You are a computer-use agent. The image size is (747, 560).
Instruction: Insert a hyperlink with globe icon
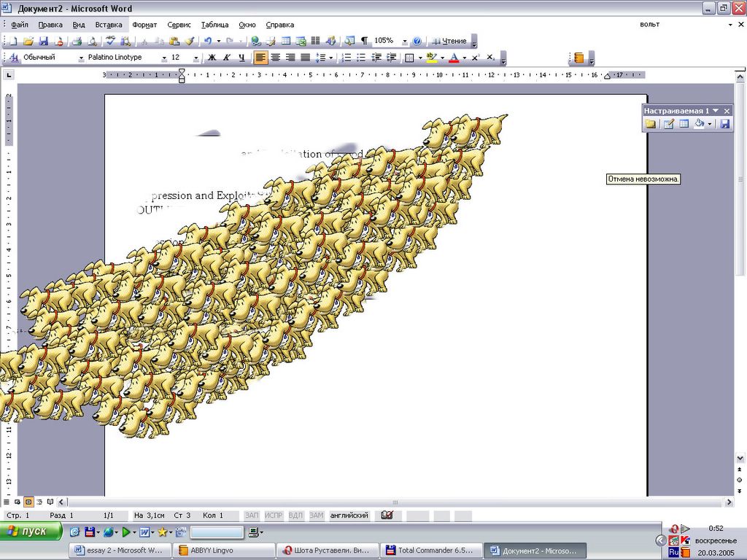tap(256, 42)
